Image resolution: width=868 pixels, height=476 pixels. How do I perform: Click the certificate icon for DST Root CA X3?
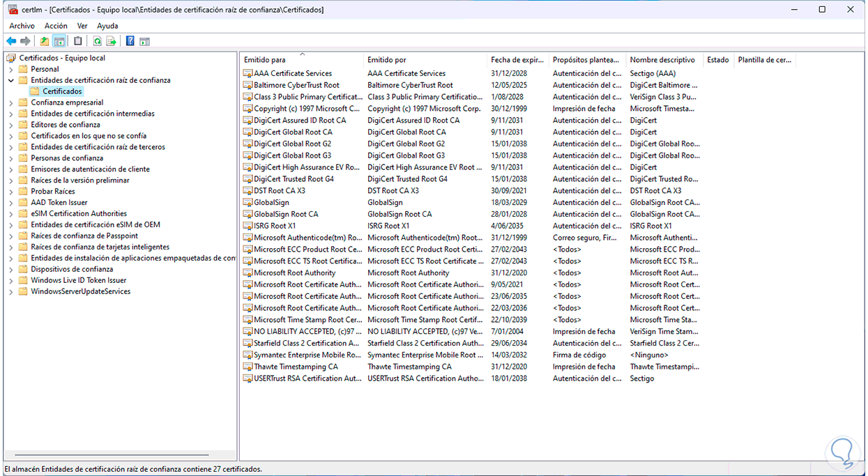click(x=248, y=190)
